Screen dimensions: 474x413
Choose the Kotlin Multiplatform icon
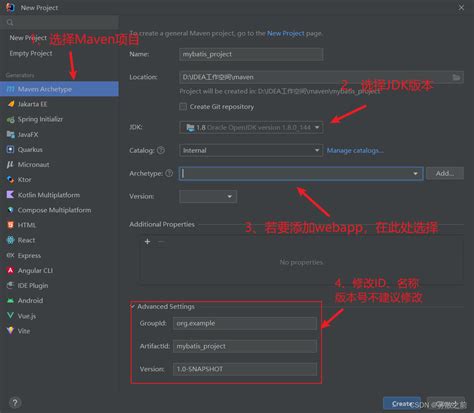[x=11, y=195]
